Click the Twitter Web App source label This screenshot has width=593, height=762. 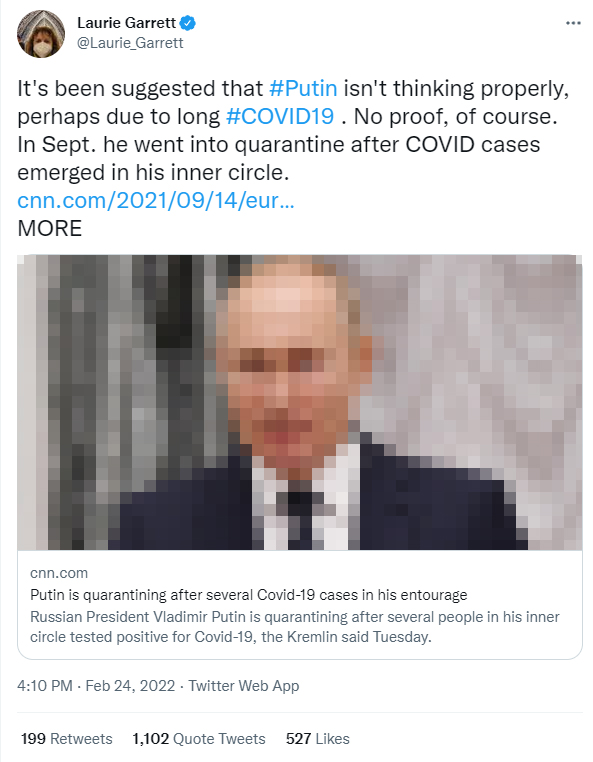click(x=244, y=686)
